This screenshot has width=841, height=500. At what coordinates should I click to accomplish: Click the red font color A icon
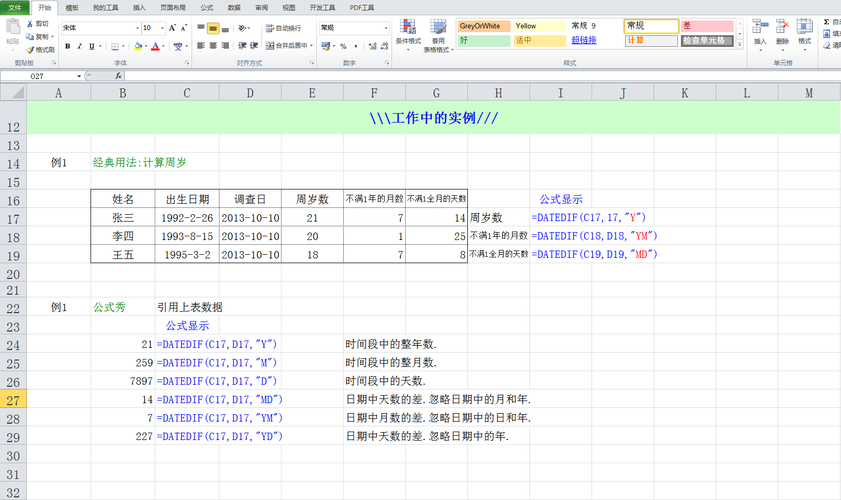[x=156, y=47]
